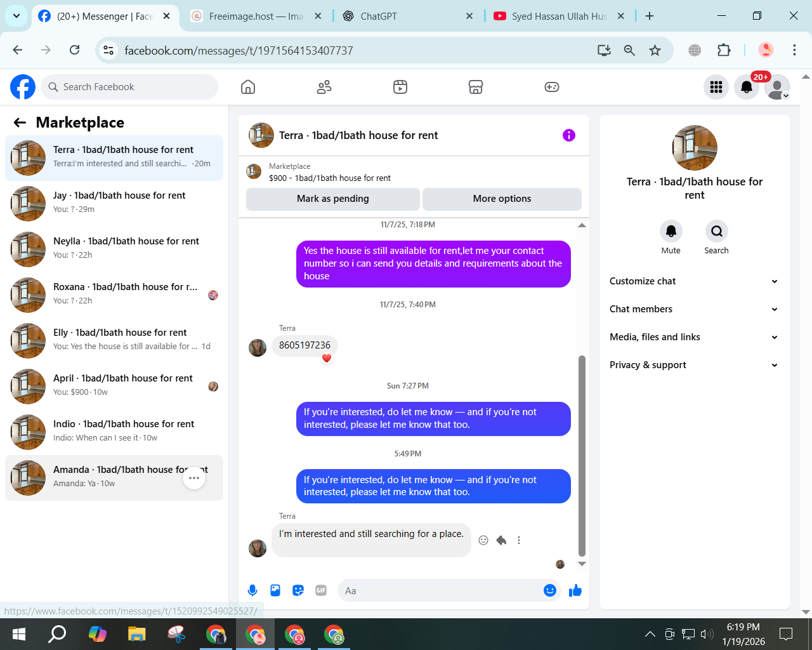The image size is (812, 650).
Task: Open the emoji picker in message box
Action: pos(550,590)
